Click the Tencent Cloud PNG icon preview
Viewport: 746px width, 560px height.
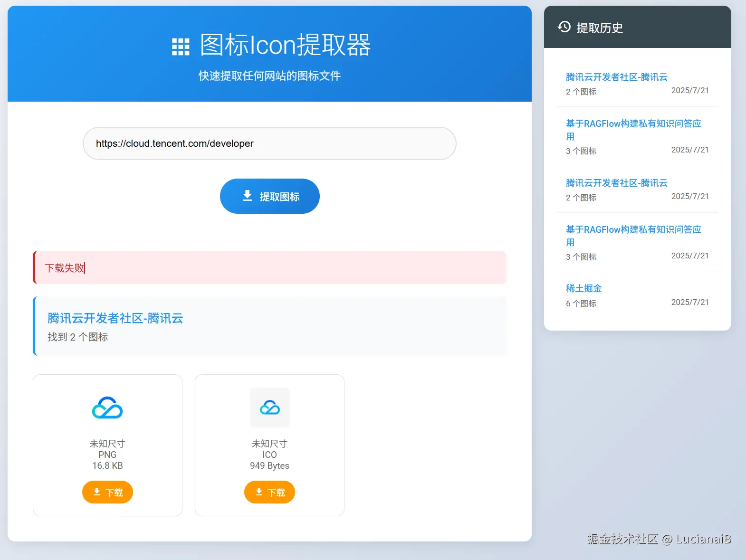click(107, 408)
